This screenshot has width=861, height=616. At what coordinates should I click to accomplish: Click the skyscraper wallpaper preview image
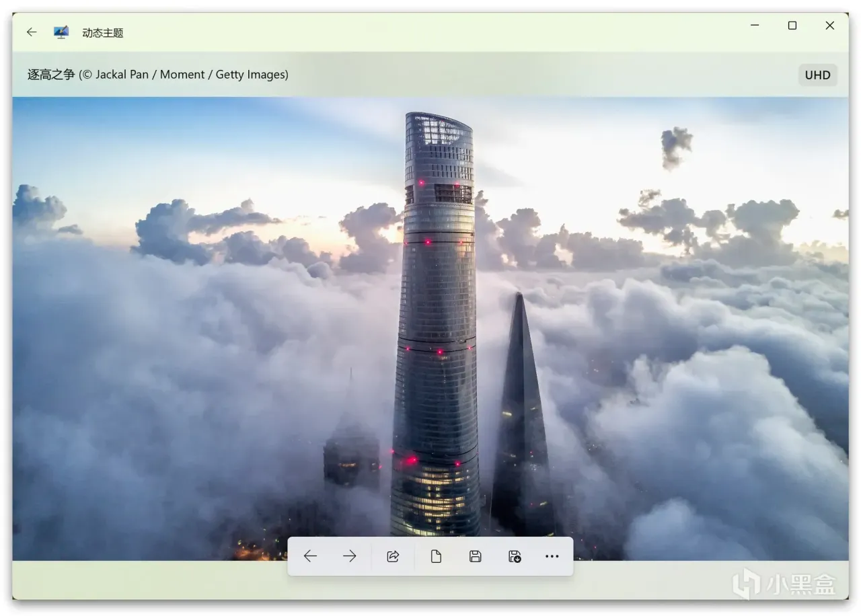(430, 329)
